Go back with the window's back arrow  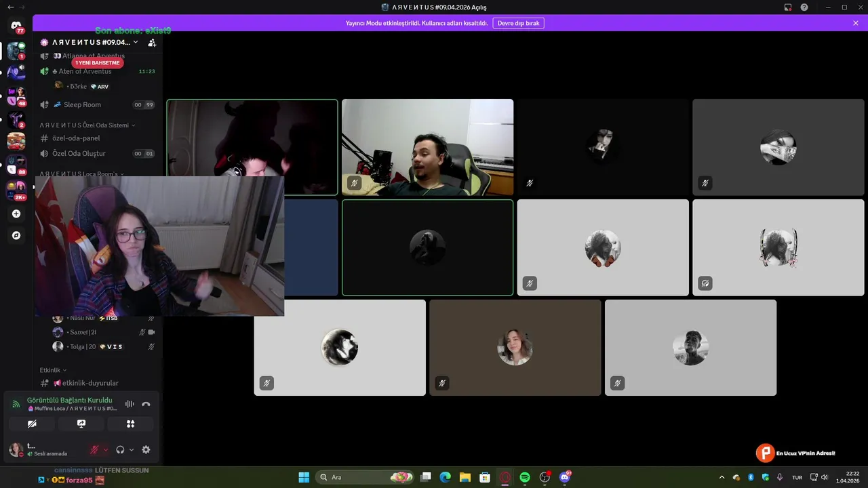(x=10, y=7)
